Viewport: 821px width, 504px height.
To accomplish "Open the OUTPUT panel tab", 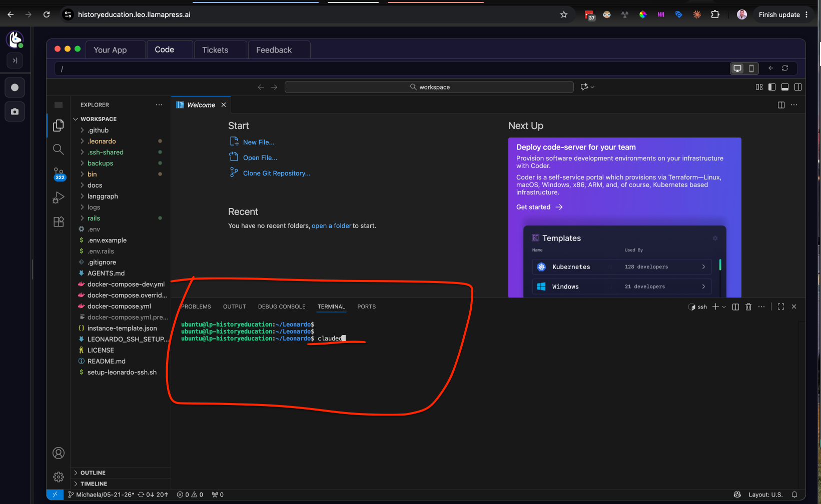I will [235, 306].
